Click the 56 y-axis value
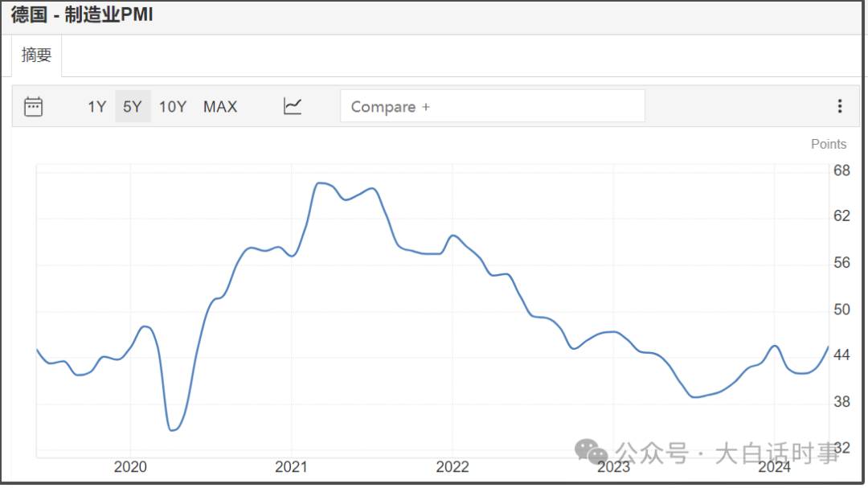The height and width of the screenshot is (488, 868). point(841,263)
